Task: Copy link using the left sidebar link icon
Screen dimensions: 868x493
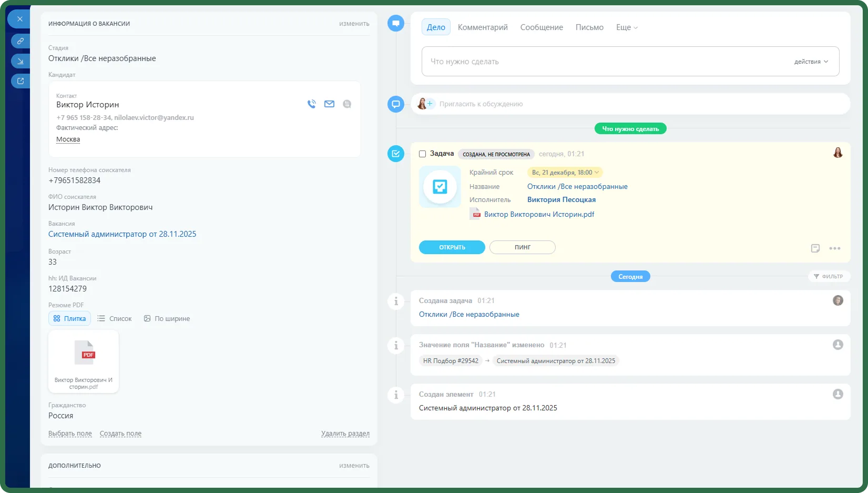Action: [x=20, y=41]
